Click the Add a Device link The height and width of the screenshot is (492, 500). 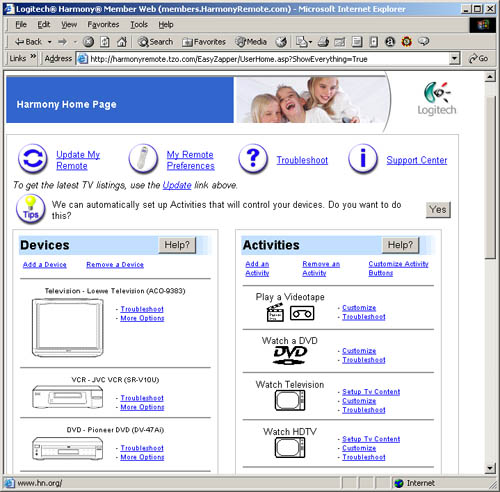(x=45, y=265)
